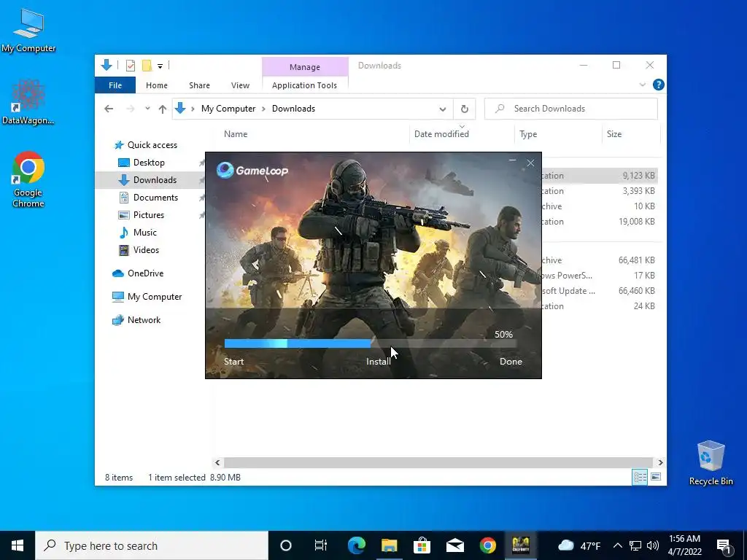Click the New folder quick access icon

click(147, 66)
